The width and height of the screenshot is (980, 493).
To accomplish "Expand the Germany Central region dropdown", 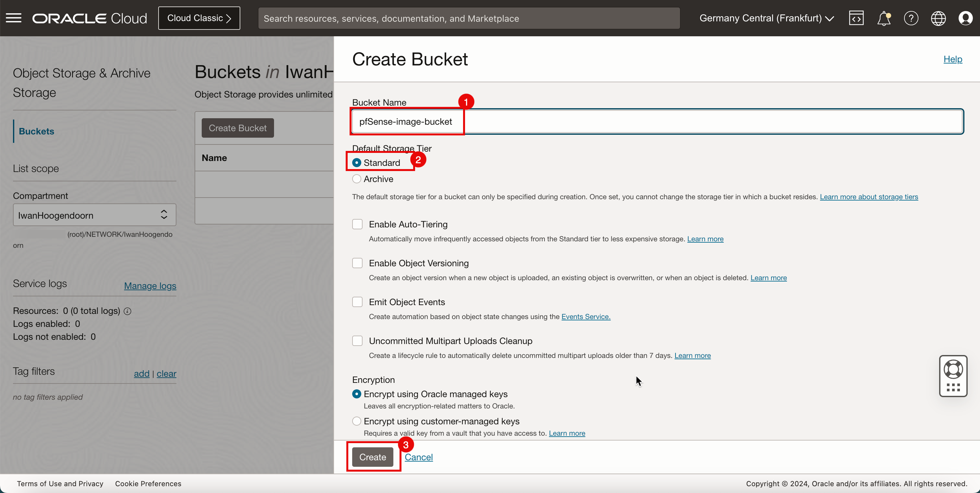I will 766,18.
